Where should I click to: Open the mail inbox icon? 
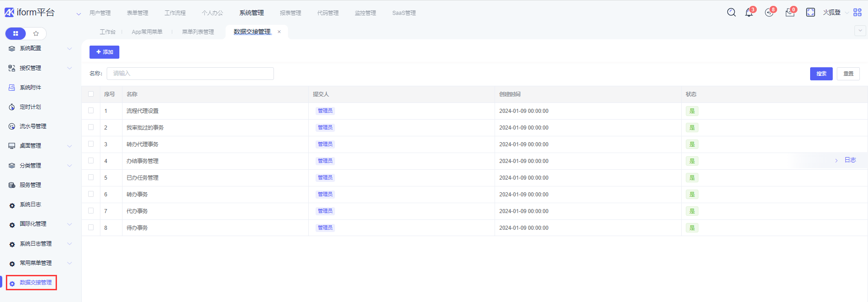(790, 13)
